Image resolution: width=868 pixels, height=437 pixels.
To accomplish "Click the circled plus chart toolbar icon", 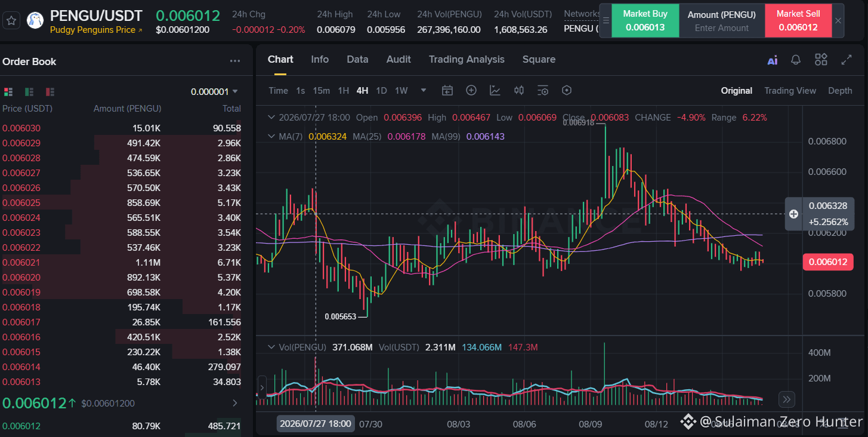I will [x=471, y=90].
